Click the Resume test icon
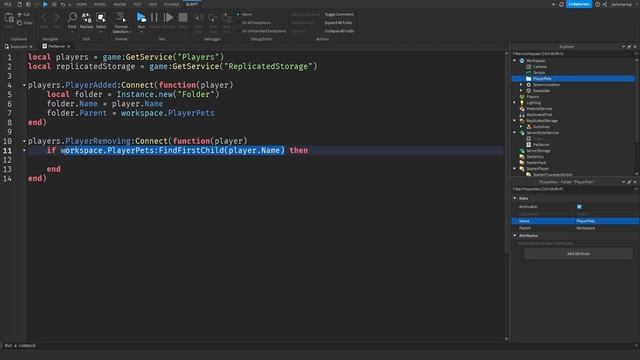This screenshot has height=360, width=640. 168,17
